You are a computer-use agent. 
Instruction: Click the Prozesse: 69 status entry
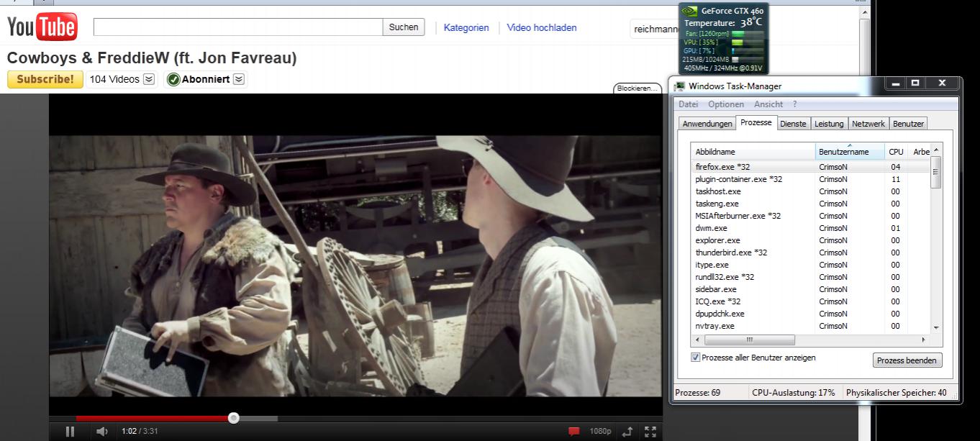click(x=697, y=393)
